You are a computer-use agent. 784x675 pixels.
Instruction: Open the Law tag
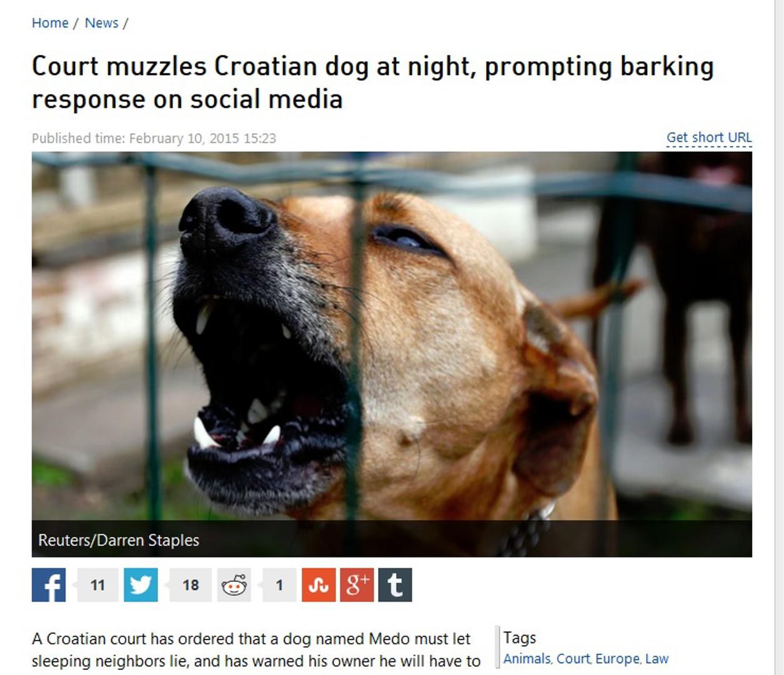point(657,659)
